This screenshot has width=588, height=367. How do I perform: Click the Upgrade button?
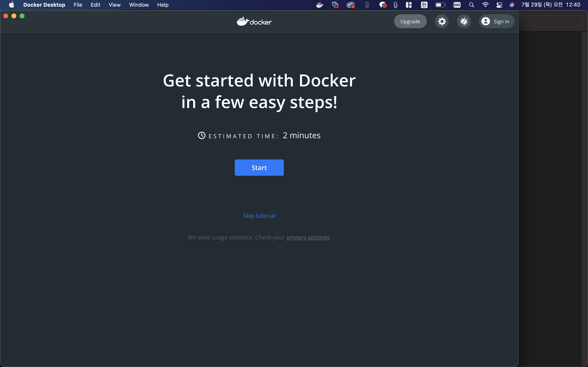pyautogui.click(x=410, y=21)
